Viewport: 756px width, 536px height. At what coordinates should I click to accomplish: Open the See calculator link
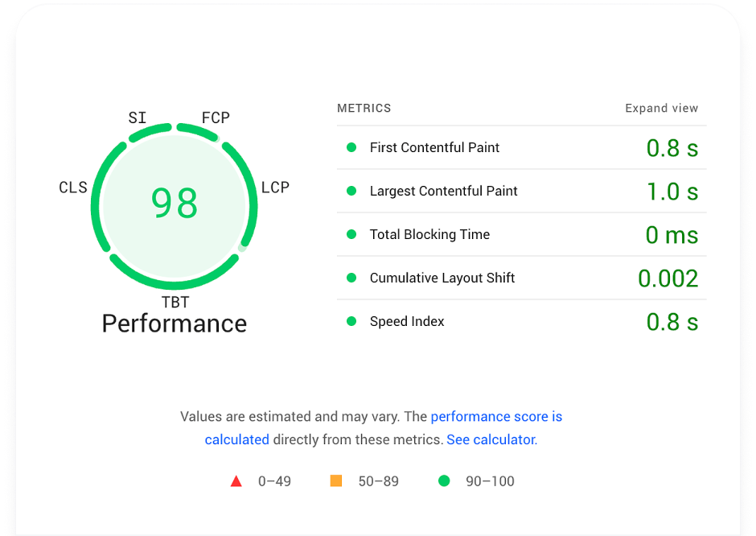coord(491,439)
